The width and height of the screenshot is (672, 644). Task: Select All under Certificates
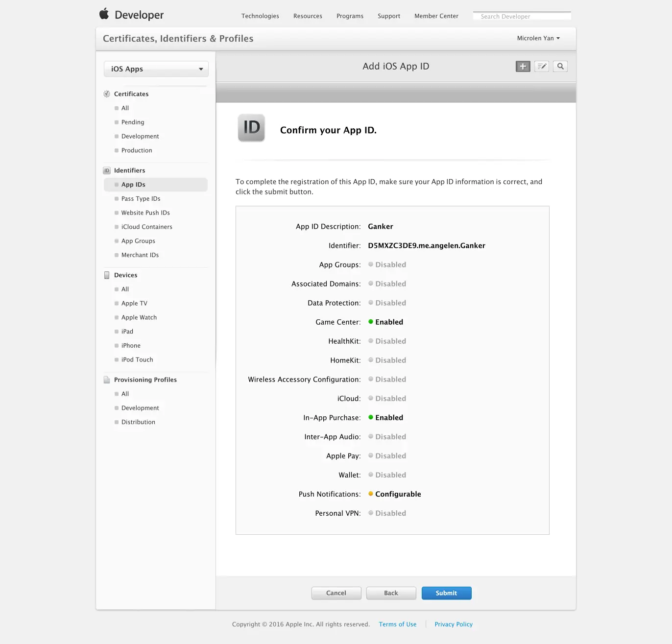click(x=125, y=108)
